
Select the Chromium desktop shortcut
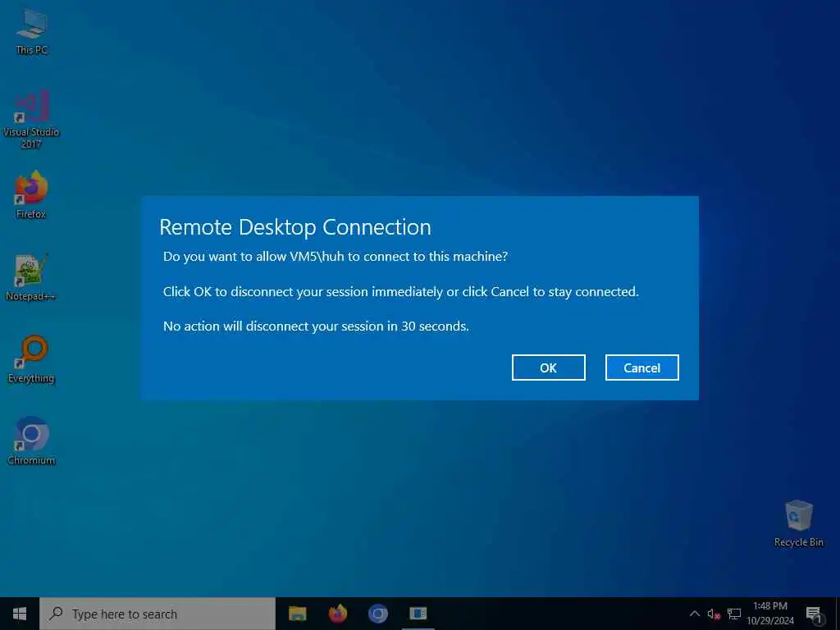[31, 441]
